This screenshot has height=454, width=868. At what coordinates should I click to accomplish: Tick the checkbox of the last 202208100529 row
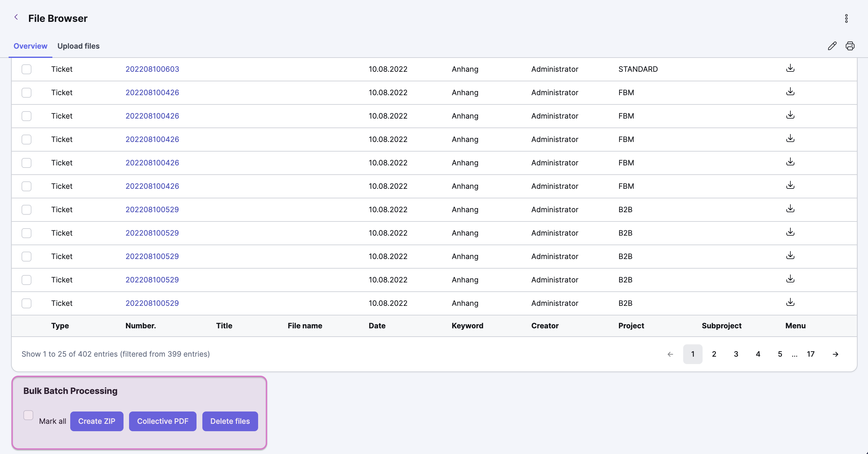coord(26,303)
